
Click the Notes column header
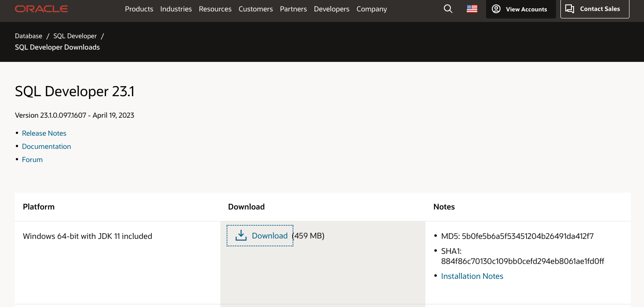tap(444, 207)
